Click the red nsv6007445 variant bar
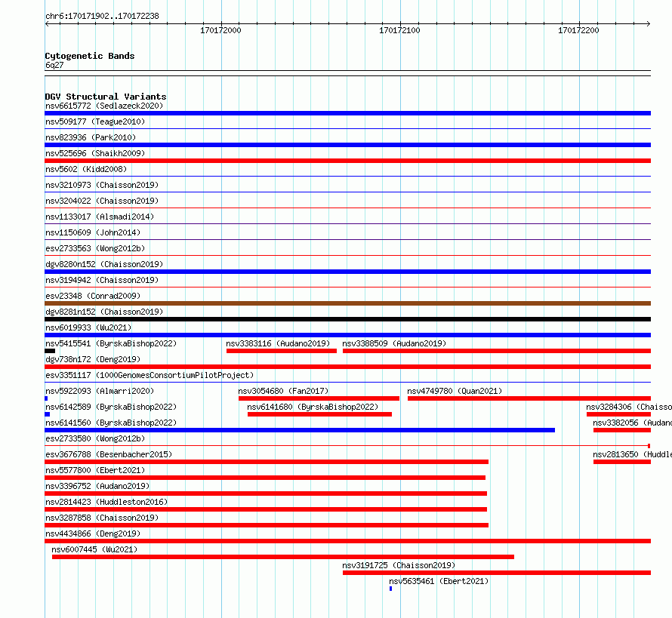The image size is (672, 618). 283,557
